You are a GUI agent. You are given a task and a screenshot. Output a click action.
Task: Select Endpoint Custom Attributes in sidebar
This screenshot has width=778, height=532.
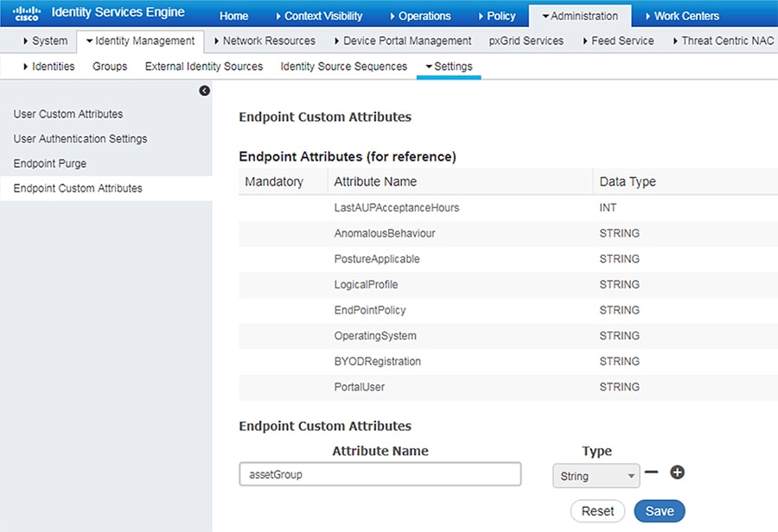point(106,188)
